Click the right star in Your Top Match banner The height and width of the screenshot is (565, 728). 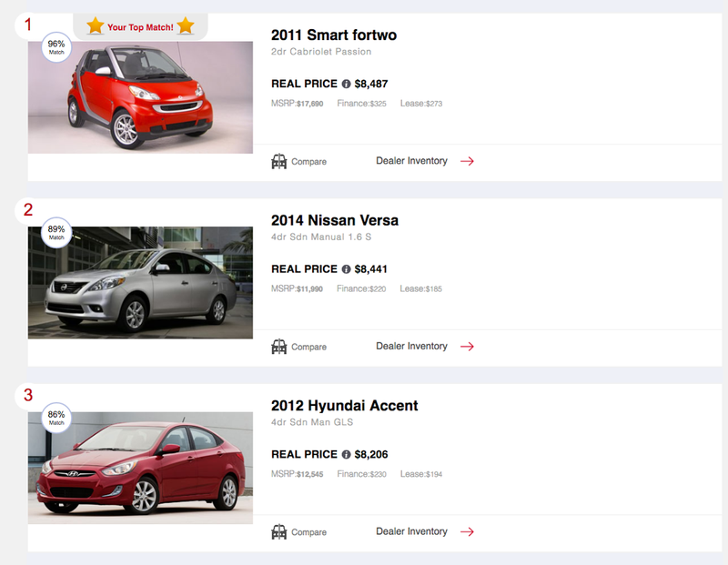point(186,26)
